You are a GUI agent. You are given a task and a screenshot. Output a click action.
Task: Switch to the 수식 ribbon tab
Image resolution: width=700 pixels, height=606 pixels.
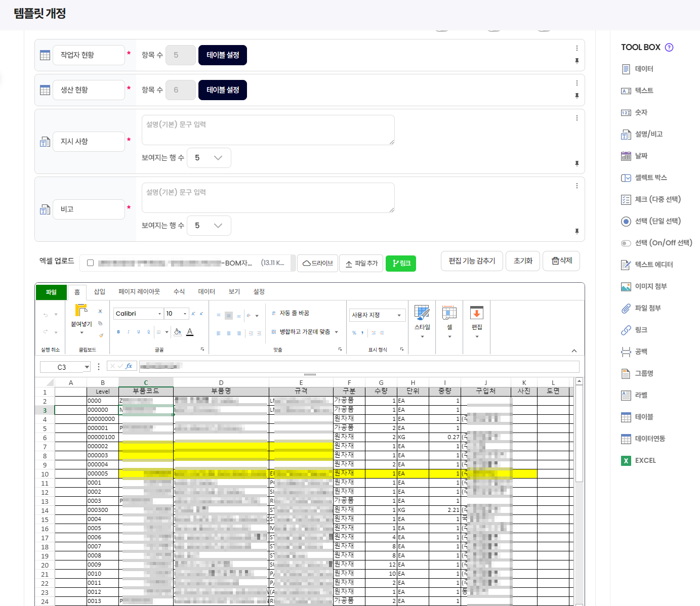179,292
